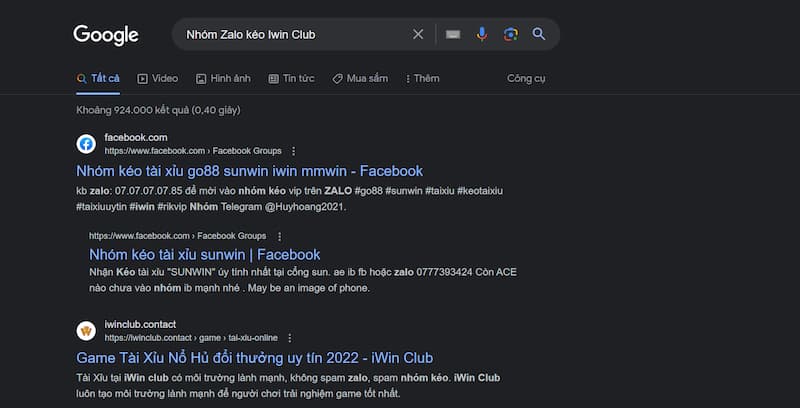
Task: Click into the Google search text field
Action: (x=290, y=34)
